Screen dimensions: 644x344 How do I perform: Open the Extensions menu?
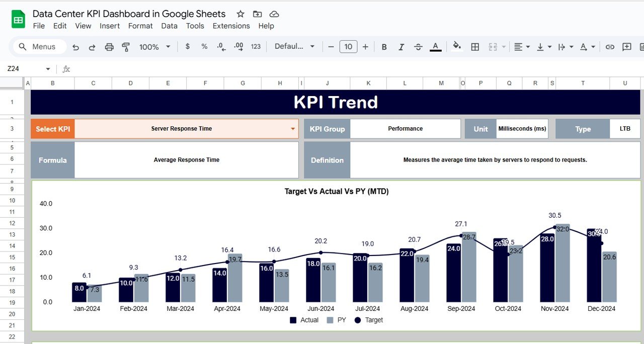(x=231, y=26)
